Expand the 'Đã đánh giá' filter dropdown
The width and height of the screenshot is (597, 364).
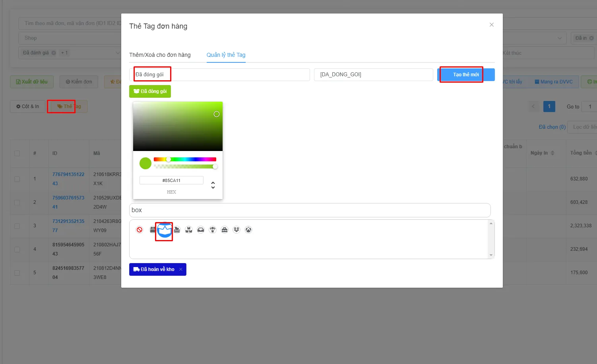[117, 53]
